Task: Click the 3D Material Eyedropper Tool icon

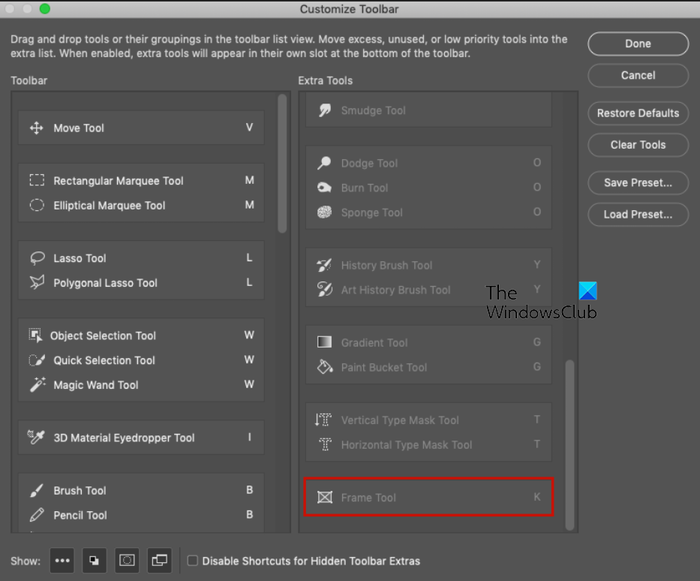Action: pos(37,438)
